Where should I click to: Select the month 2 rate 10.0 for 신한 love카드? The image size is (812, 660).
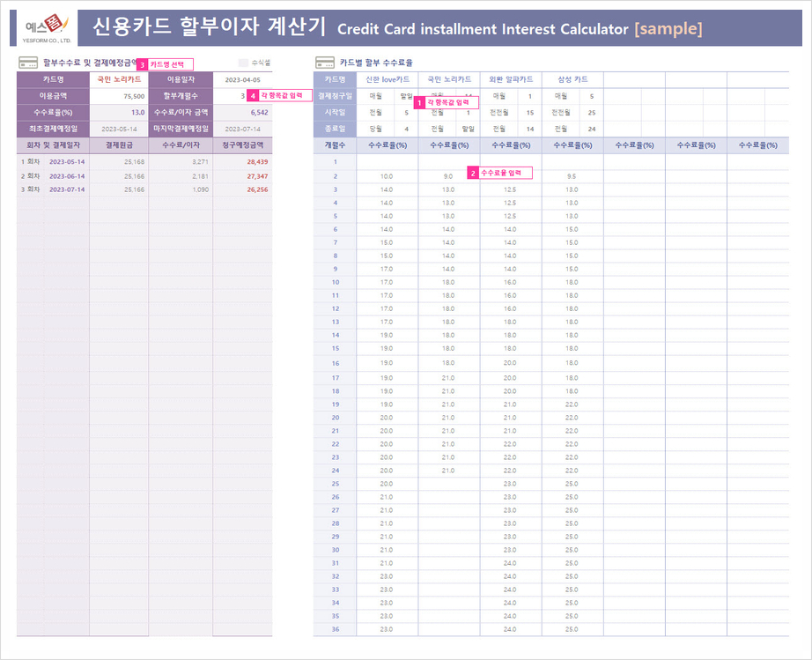387,176
